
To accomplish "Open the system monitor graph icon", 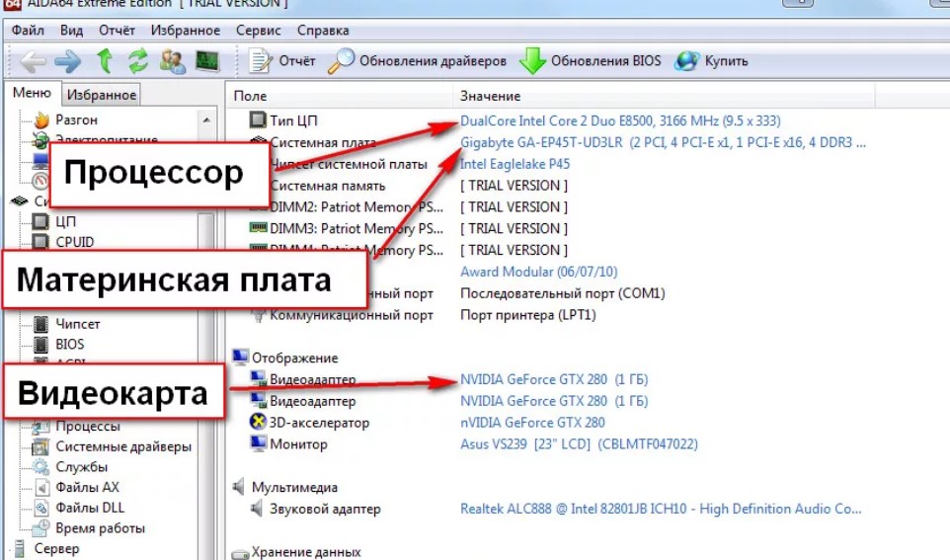I will pyautogui.click(x=207, y=61).
